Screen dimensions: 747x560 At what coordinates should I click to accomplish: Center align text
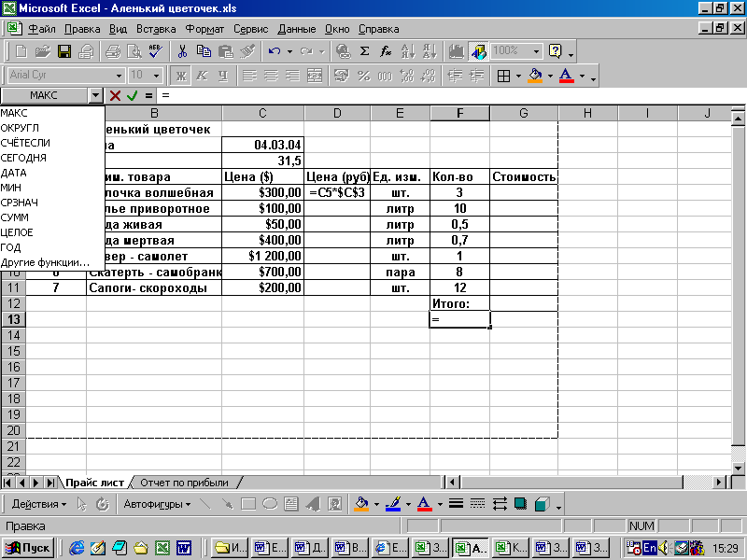[x=271, y=76]
